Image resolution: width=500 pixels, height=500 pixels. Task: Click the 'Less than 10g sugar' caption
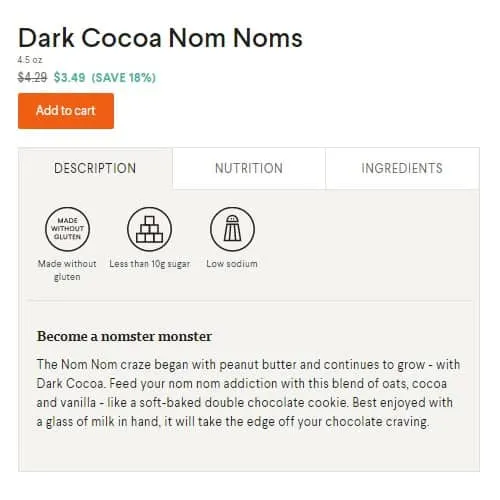coord(150,264)
